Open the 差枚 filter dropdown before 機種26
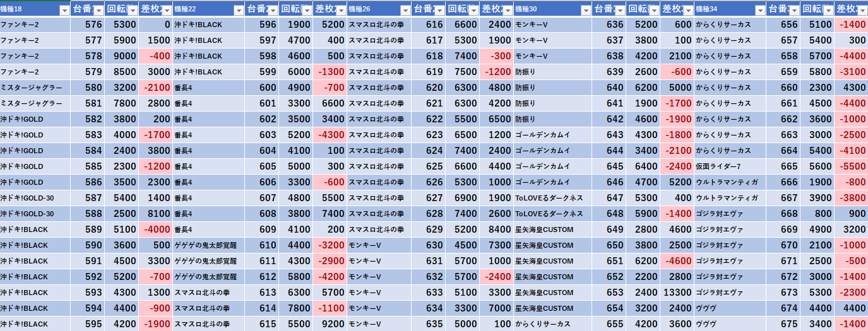Screen dimensions: 868x331 pos(341,10)
